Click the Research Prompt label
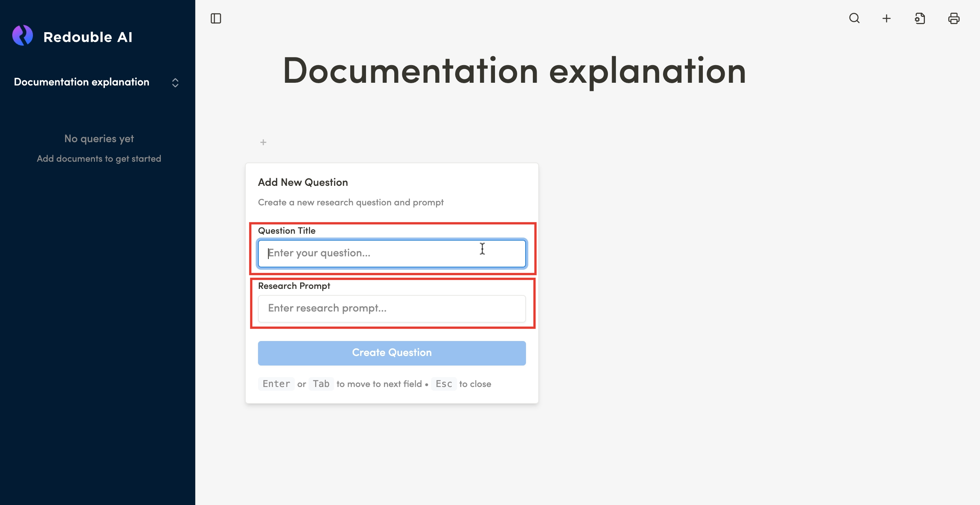980x505 pixels. pos(294,286)
